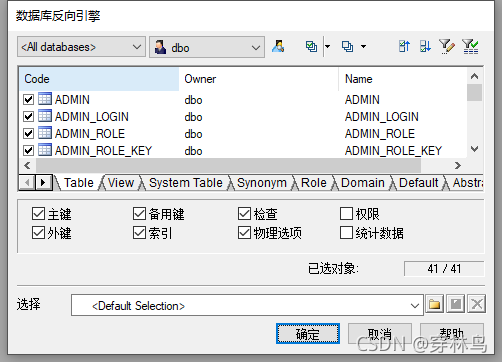Click table icon of ADMIN_LOGIN row
The image size is (502, 362).
[x=45, y=116]
